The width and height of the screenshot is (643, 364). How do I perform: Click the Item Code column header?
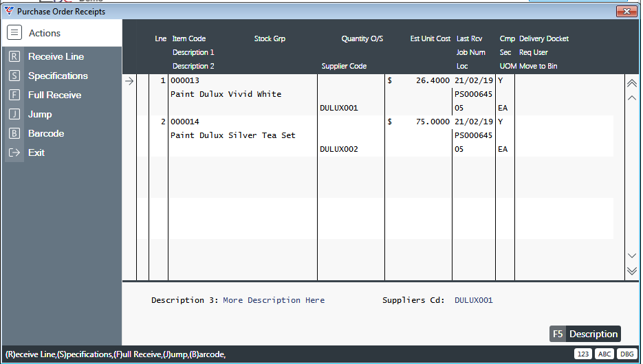point(188,38)
